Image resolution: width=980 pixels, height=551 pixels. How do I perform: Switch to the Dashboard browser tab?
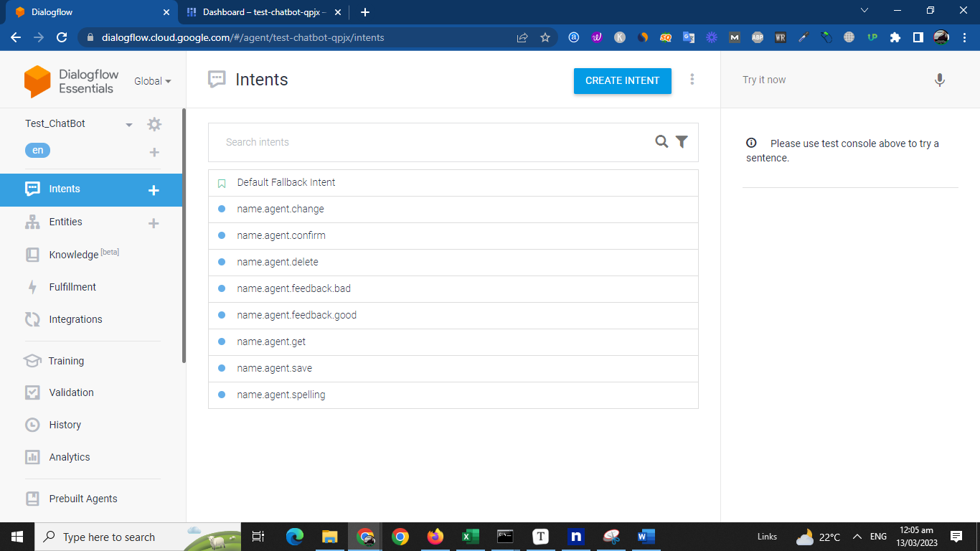[x=263, y=12]
